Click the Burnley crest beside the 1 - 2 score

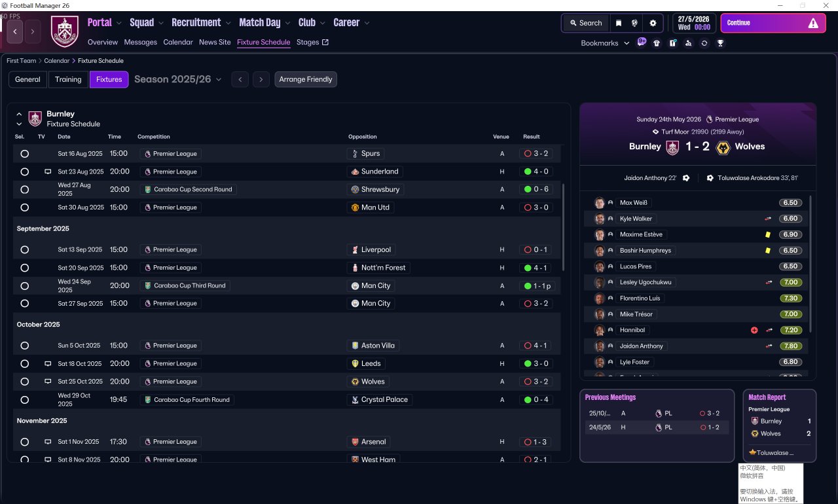point(672,147)
